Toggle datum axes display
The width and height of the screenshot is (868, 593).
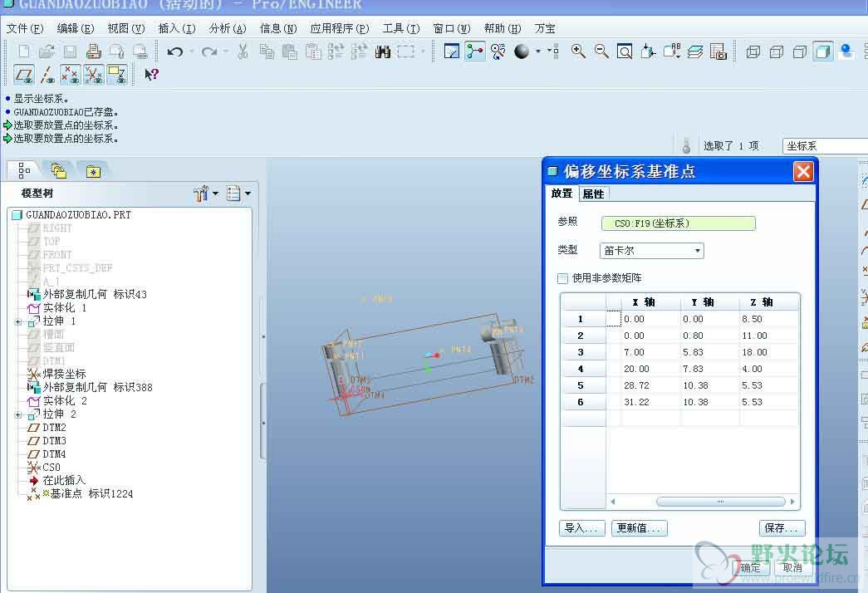coord(47,74)
